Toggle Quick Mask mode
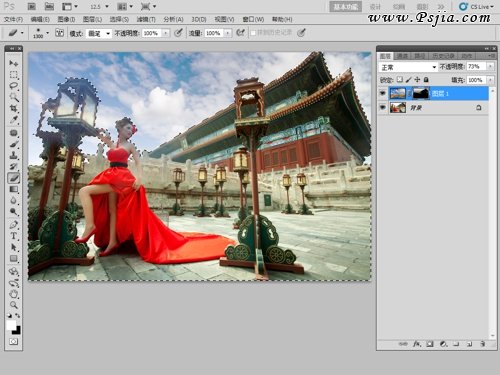The image size is (500, 375). pos(13,342)
